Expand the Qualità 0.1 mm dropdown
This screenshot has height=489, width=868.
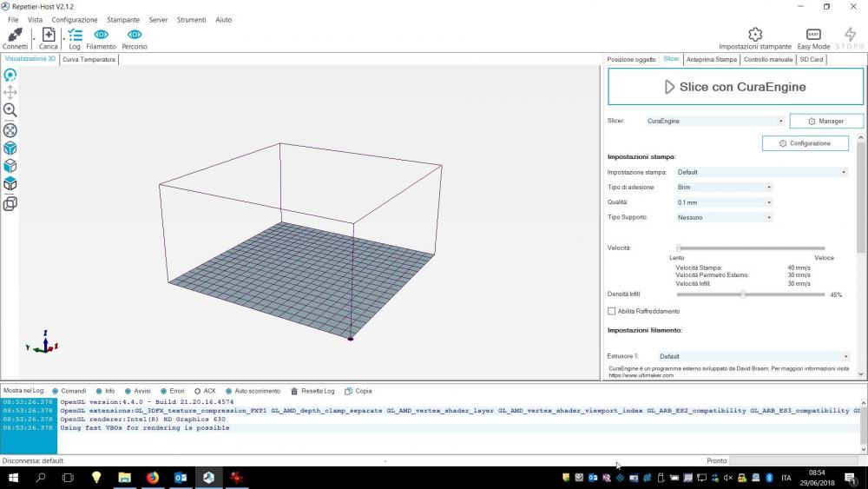724,202
